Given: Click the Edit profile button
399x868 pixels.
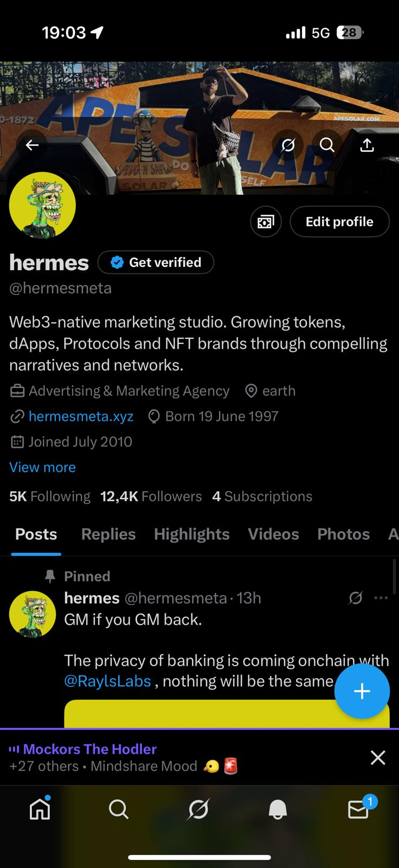Looking at the screenshot, I should coord(339,221).
